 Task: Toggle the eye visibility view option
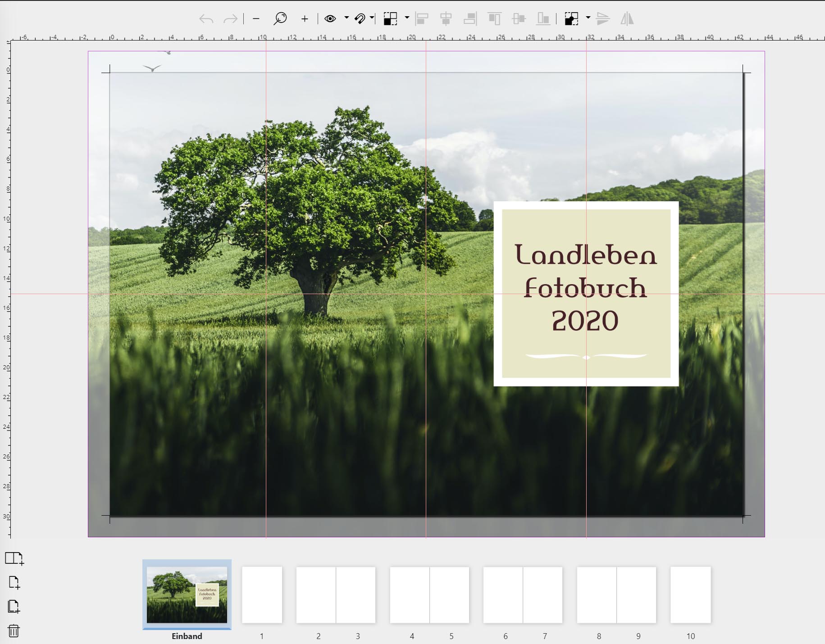coord(330,19)
